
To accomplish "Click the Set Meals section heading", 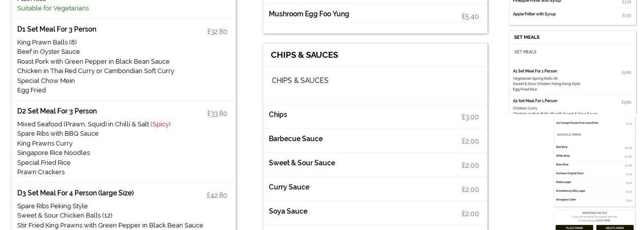I will coord(527,37).
